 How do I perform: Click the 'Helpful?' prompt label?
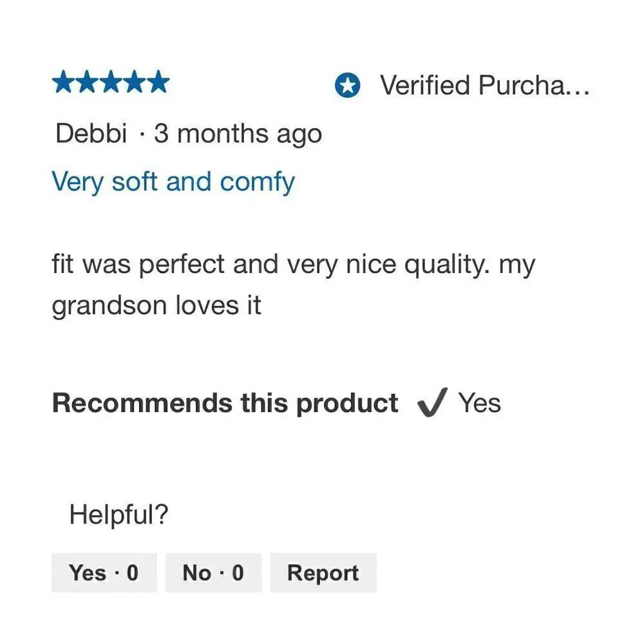118,514
